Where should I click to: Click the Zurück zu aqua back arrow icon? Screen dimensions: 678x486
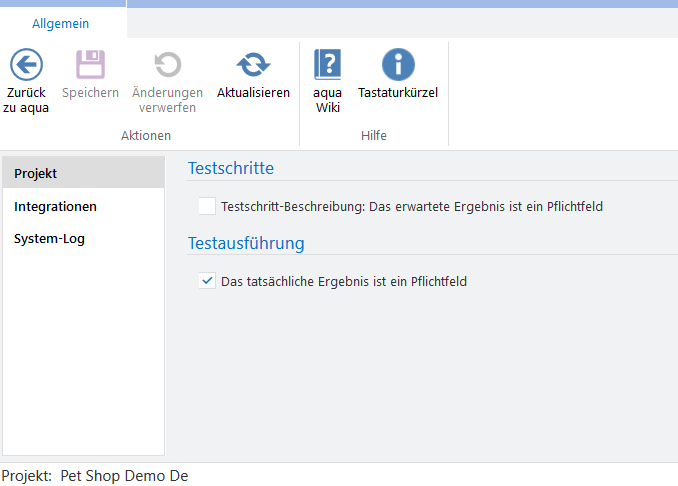[x=26, y=66]
